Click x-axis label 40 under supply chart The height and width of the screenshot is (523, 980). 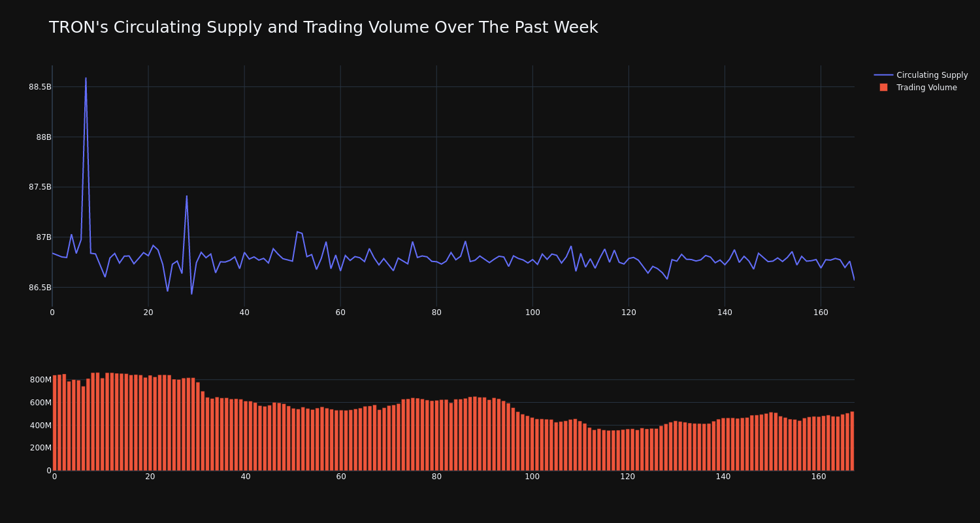click(x=244, y=312)
